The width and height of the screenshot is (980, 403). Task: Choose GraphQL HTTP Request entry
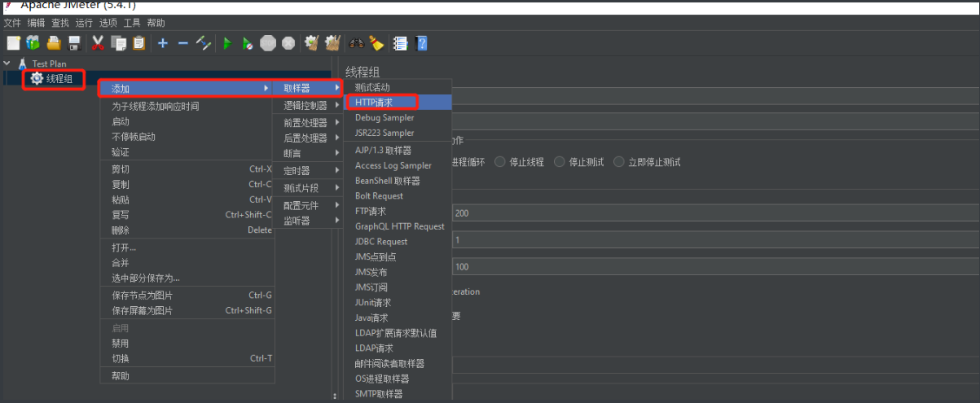398,226
